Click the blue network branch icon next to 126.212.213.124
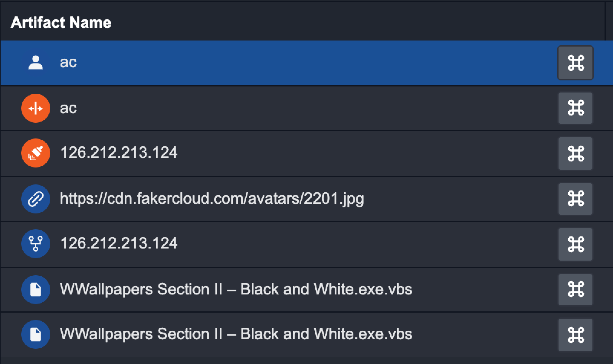Screen dimensions: 613x364 pyautogui.click(x=36, y=244)
